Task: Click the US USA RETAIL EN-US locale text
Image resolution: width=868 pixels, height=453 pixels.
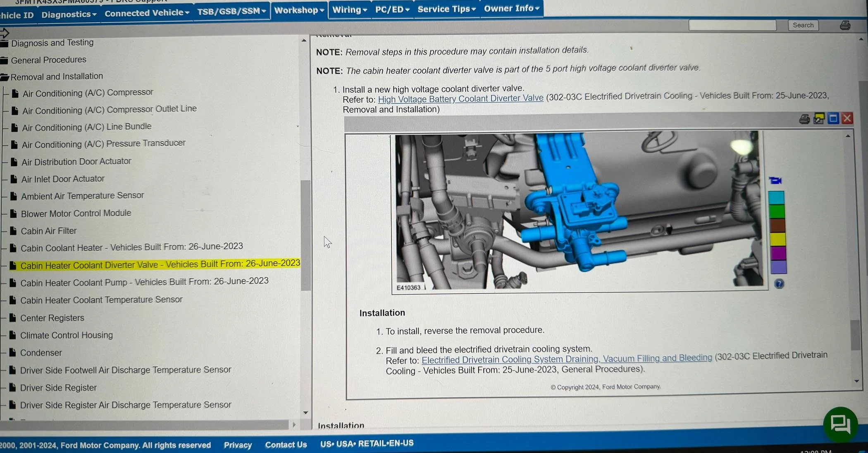Action: (367, 443)
